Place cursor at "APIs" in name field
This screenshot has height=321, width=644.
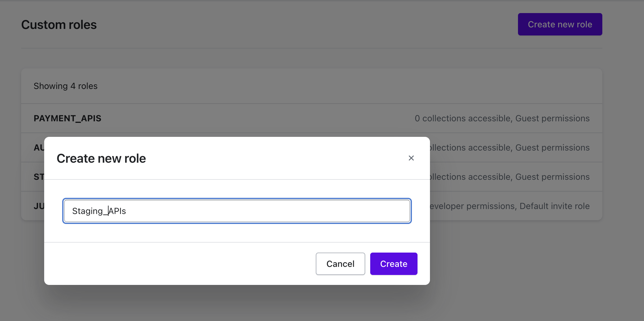click(118, 211)
